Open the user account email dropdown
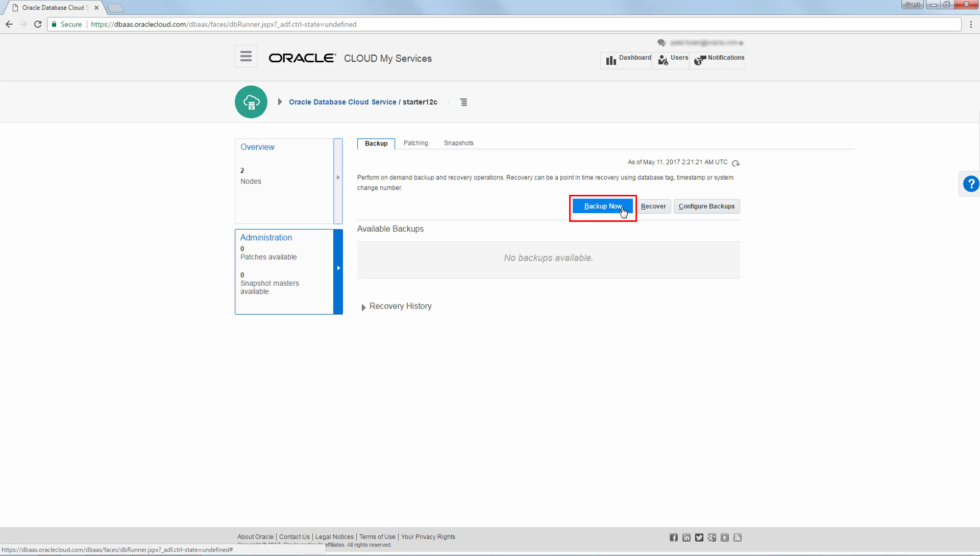The image size is (980, 556). tap(706, 43)
